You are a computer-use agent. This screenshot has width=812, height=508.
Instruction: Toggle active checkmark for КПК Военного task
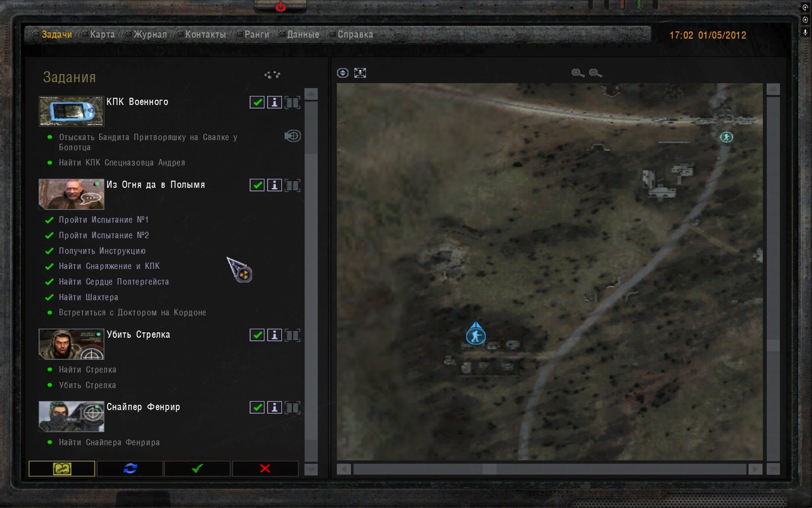257,102
